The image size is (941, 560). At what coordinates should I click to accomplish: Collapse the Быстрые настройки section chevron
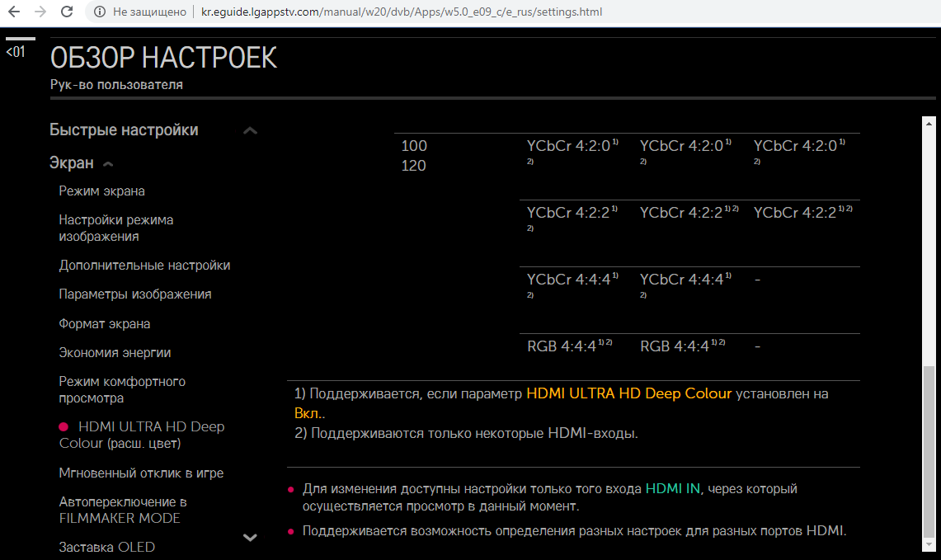pos(251,130)
